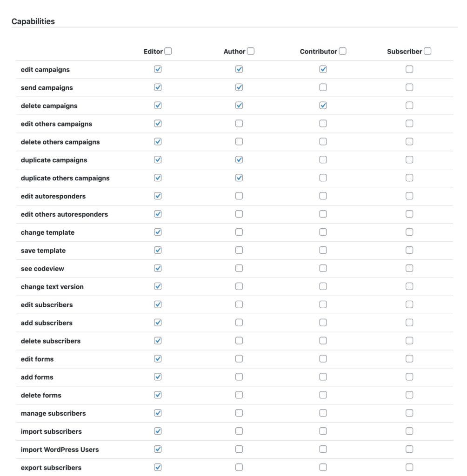Check the Contributor column header checkbox
The height and width of the screenshot is (476, 467).
[342, 51]
